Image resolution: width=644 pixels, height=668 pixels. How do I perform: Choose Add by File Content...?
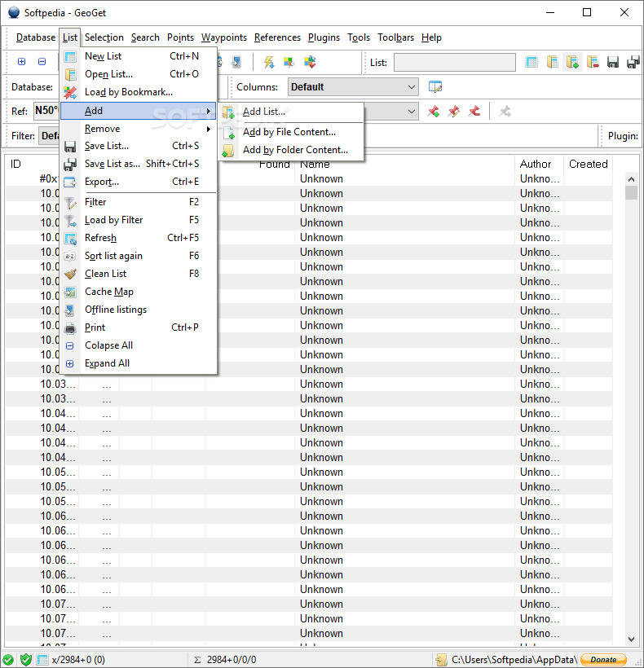[x=291, y=132]
